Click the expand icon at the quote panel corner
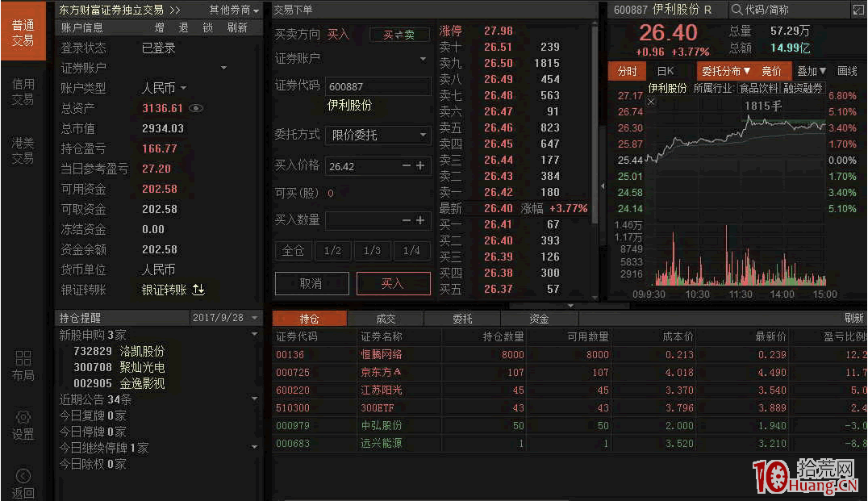 click(x=858, y=10)
